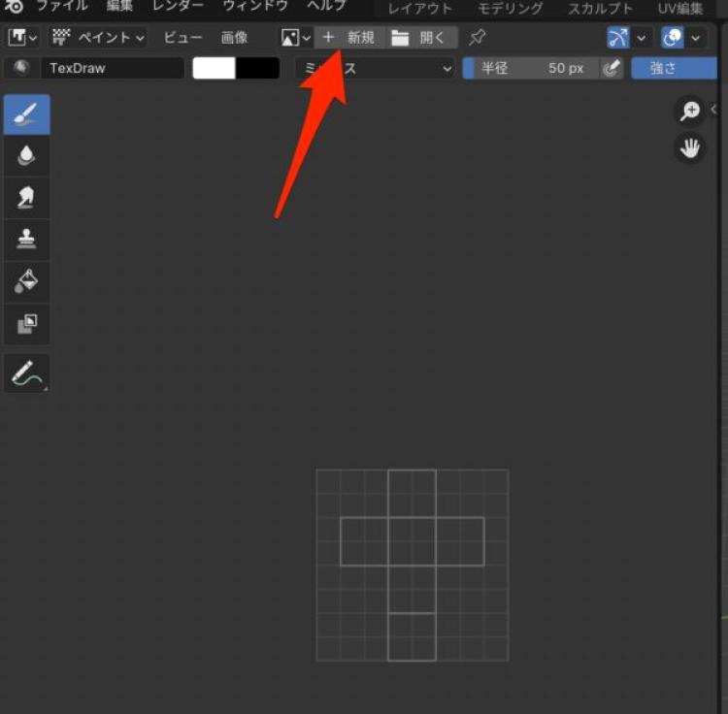Select the Smear tool
The height and width of the screenshot is (714, 728).
click(26, 198)
